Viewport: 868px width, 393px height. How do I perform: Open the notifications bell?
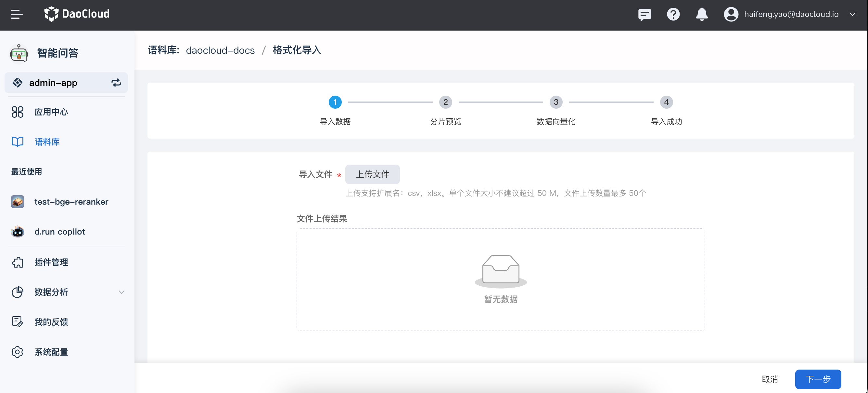pyautogui.click(x=702, y=14)
